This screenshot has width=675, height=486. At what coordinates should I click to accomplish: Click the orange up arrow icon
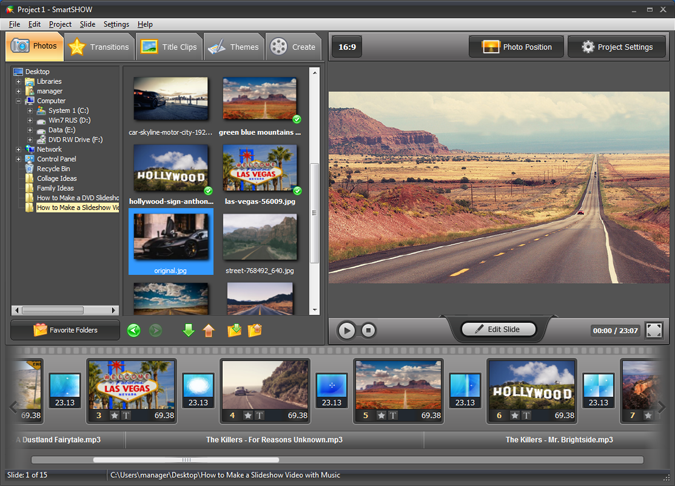(x=209, y=330)
